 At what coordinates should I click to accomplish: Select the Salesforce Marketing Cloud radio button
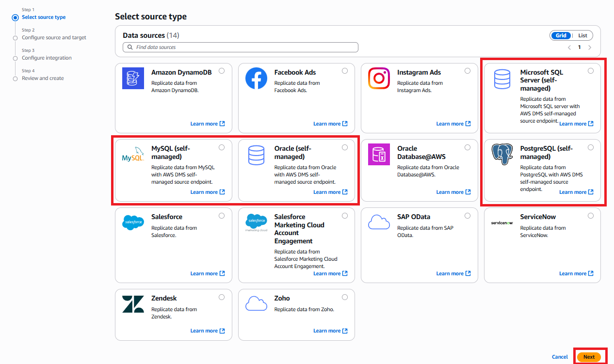click(345, 216)
